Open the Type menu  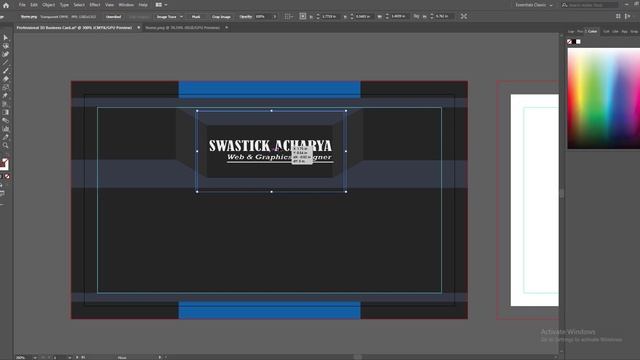[64, 5]
